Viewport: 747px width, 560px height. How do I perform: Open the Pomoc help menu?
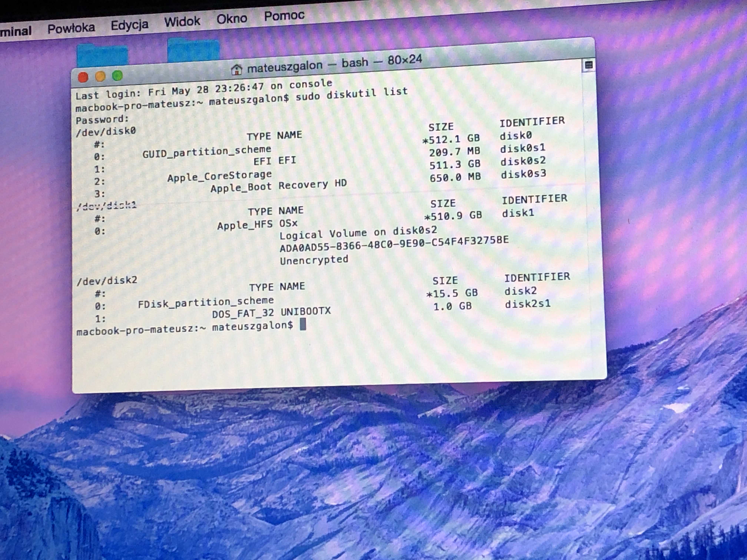[x=284, y=16]
